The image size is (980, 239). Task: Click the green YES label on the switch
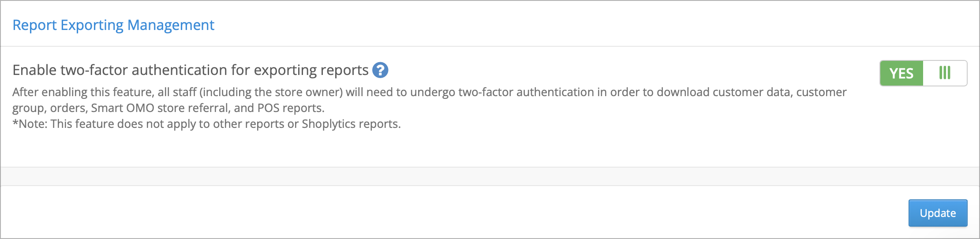(901, 73)
